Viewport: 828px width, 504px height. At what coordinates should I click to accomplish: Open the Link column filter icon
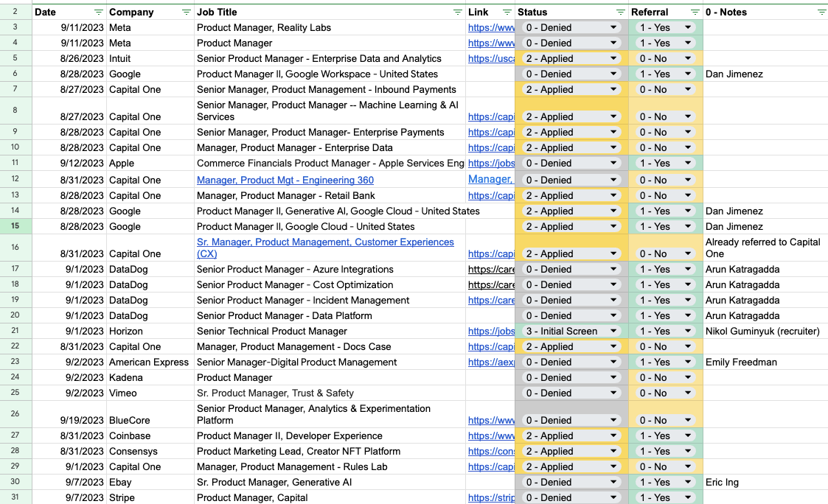[x=507, y=12]
